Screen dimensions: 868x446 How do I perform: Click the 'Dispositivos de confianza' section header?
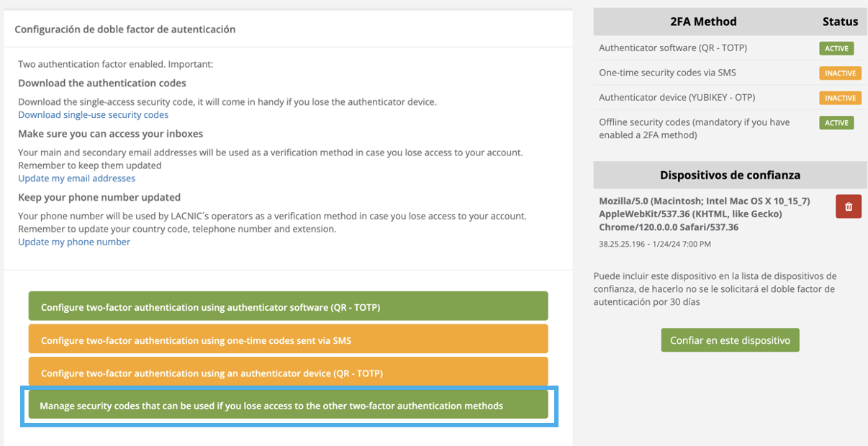(x=730, y=175)
